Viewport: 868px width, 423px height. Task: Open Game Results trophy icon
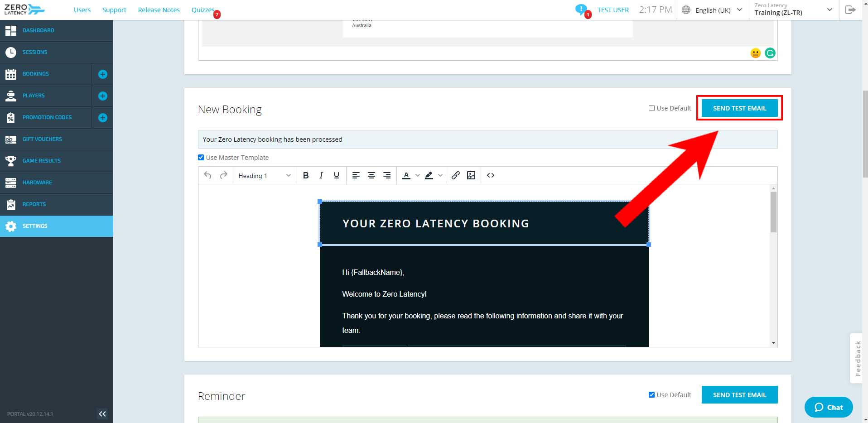pyautogui.click(x=11, y=161)
